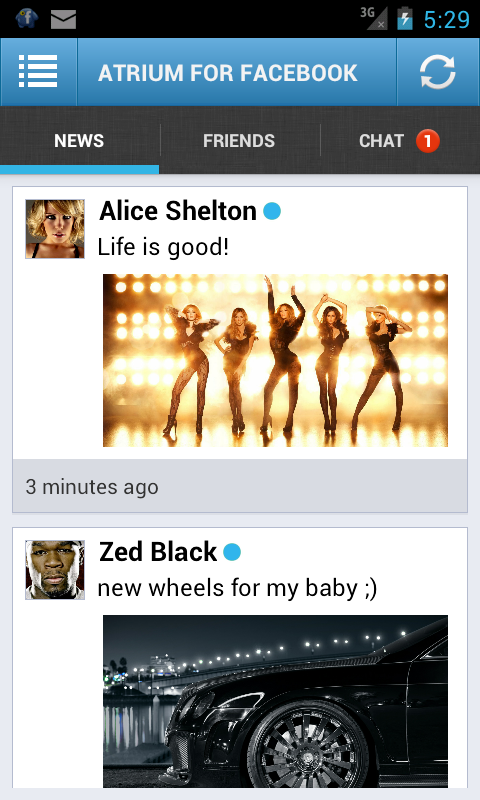Tap Zed Black's blue online status dot

click(232, 552)
